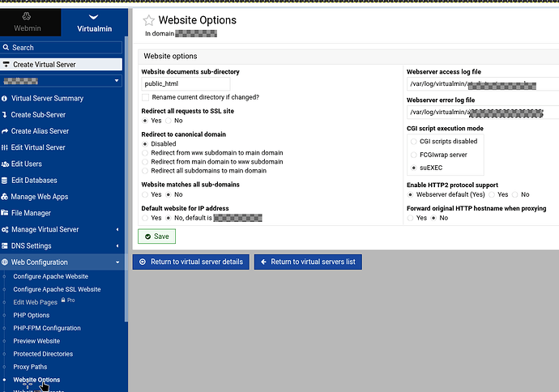Expand Manage Virtual Server submenu
The width and height of the screenshot is (559, 392).
(x=117, y=229)
